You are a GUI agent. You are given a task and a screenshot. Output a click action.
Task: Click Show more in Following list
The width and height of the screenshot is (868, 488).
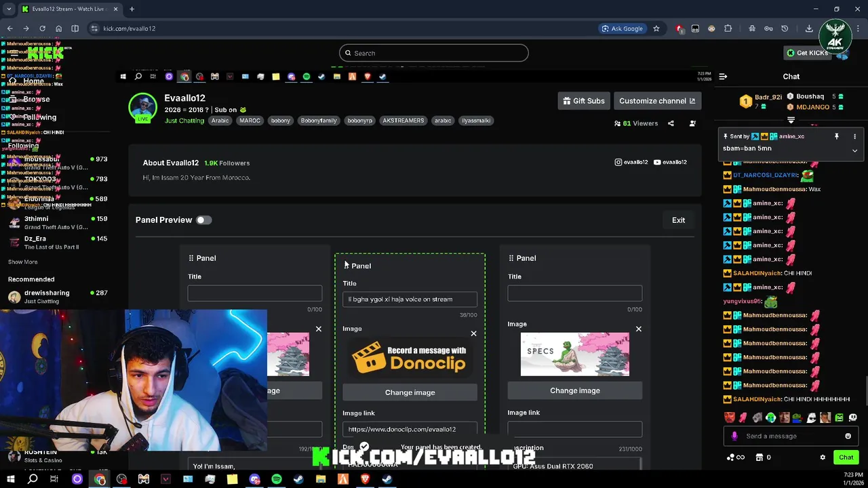pyautogui.click(x=22, y=262)
